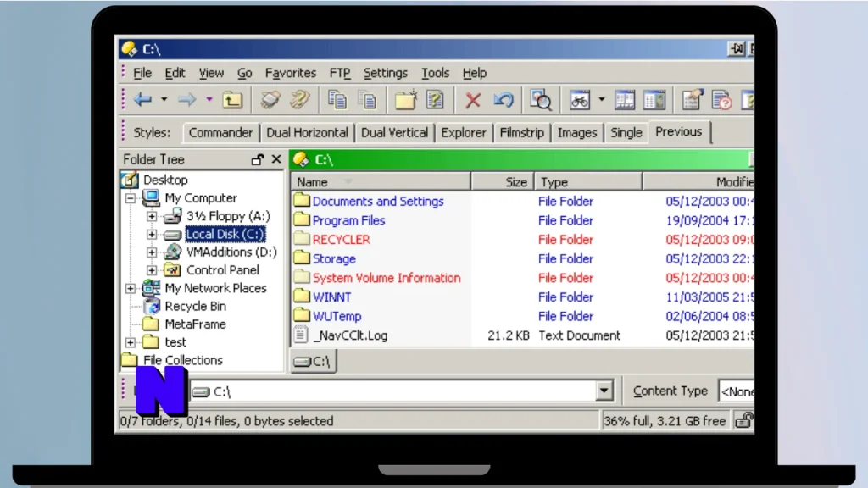The height and width of the screenshot is (488, 868).
Task: Select the Program Files folder
Action: pyautogui.click(x=348, y=220)
